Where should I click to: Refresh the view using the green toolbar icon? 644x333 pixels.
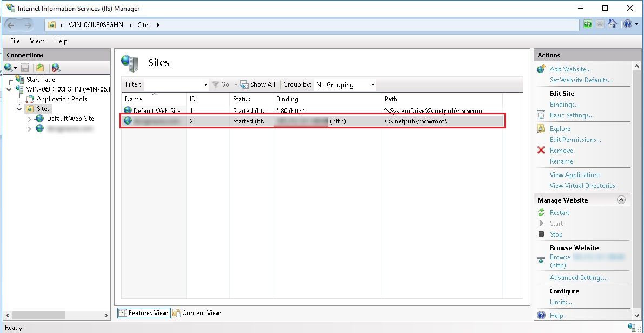pos(588,24)
